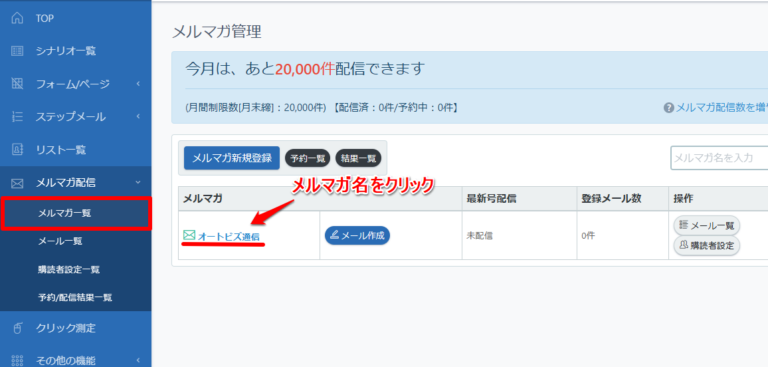768x367 pixels.
Task: Expand the ステップメール menu chevron
Action: (138, 117)
